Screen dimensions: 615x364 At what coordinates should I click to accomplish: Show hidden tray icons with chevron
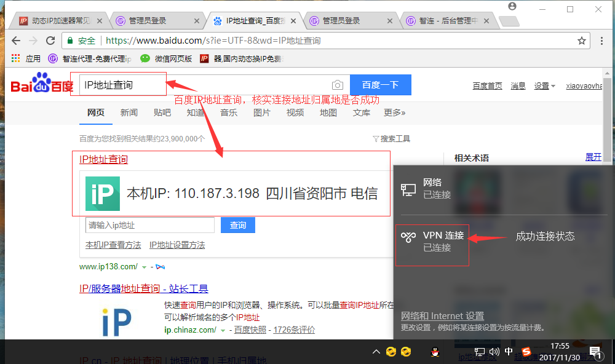376,352
